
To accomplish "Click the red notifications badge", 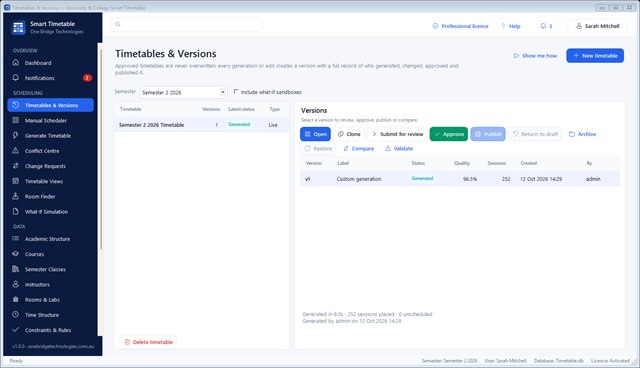I will (x=87, y=78).
